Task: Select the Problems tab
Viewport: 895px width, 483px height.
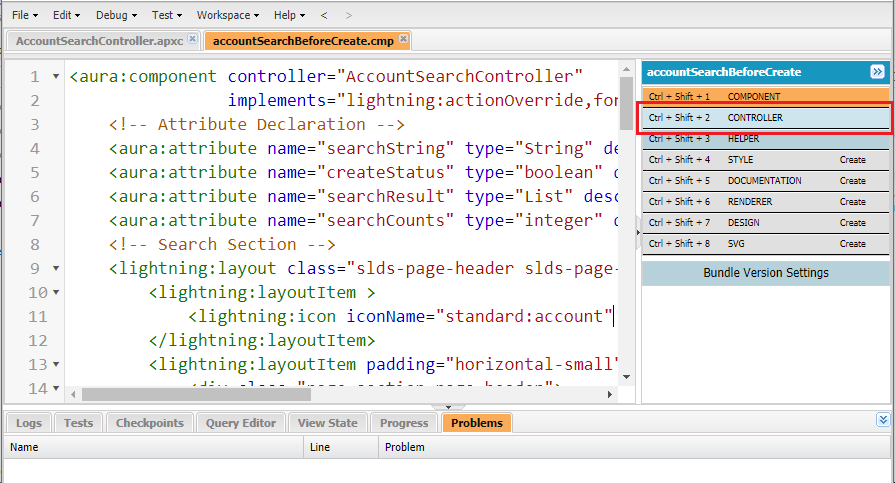Action: 477,423
